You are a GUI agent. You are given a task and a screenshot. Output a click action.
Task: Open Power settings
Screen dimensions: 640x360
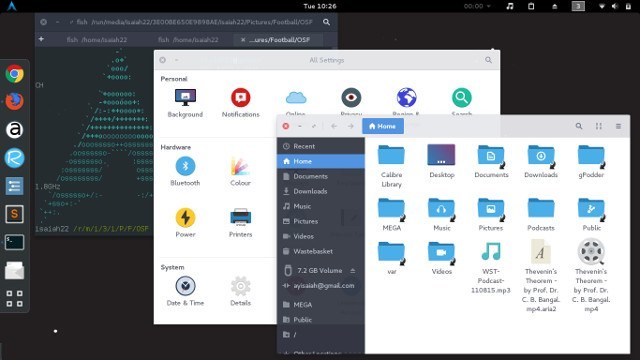[185, 223]
